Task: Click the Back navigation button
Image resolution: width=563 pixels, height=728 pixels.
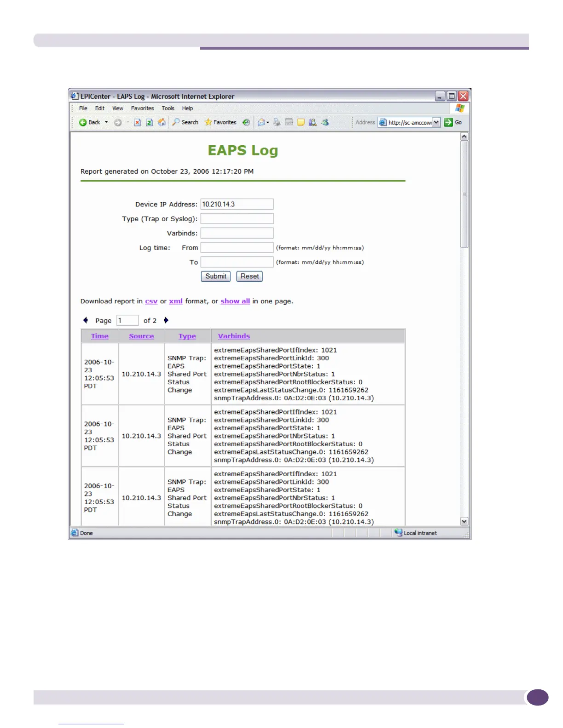Action: coord(89,122)
